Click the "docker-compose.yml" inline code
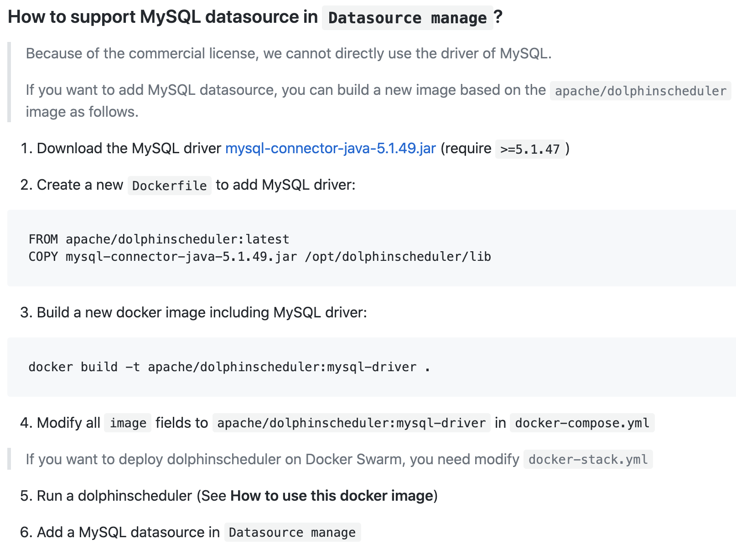Screen dimensions: 736x560 582,423
